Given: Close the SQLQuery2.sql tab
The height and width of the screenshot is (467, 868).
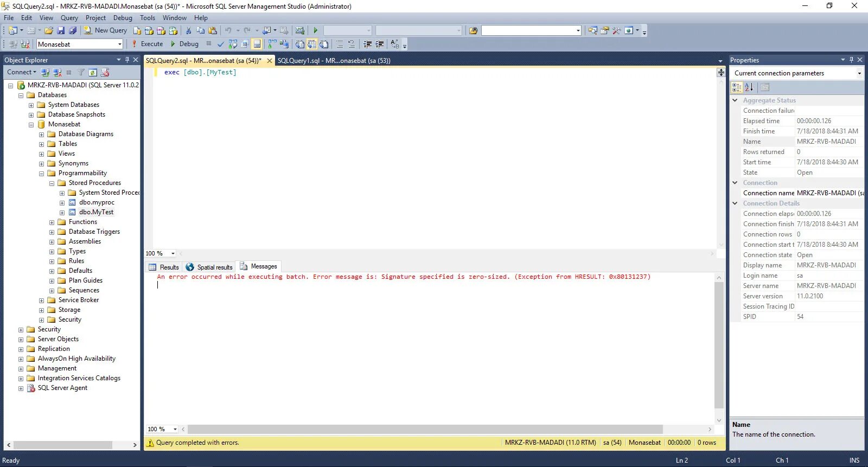Looking at the screenshot, I should coord(269,61).
